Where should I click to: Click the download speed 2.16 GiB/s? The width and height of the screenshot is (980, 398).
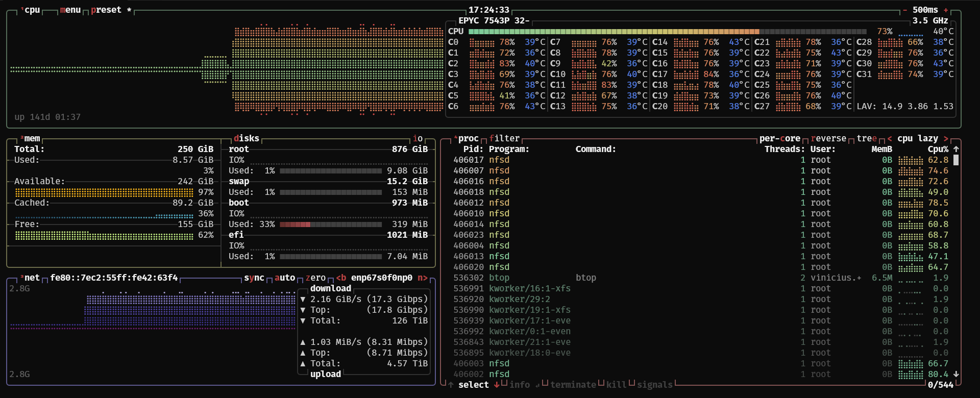click(x=336, y=299)
